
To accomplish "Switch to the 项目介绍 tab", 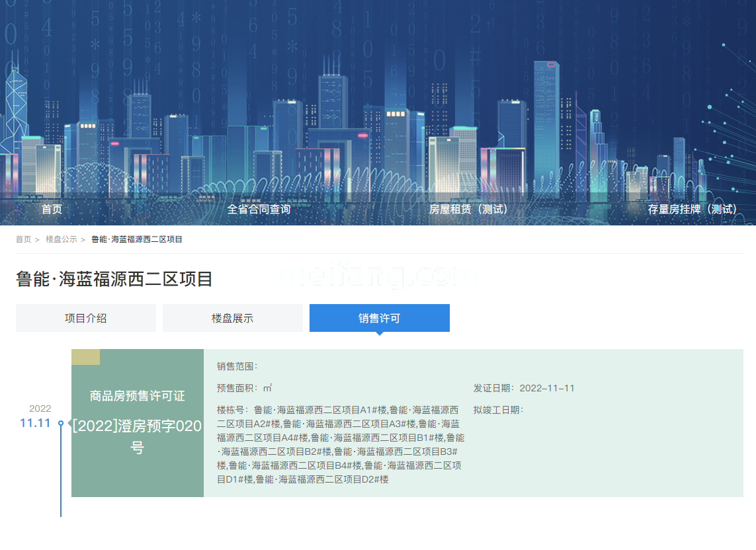I will (85, 318).
